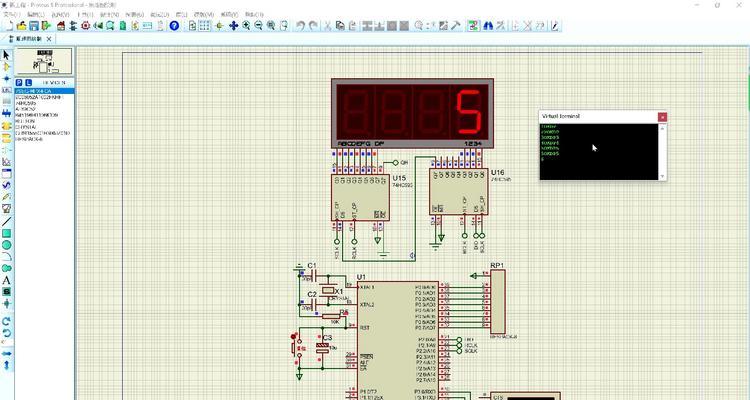This screenshot has width=750, height=400.
Task: Select the Generator Mode sine icon
Action: point(6,185)
